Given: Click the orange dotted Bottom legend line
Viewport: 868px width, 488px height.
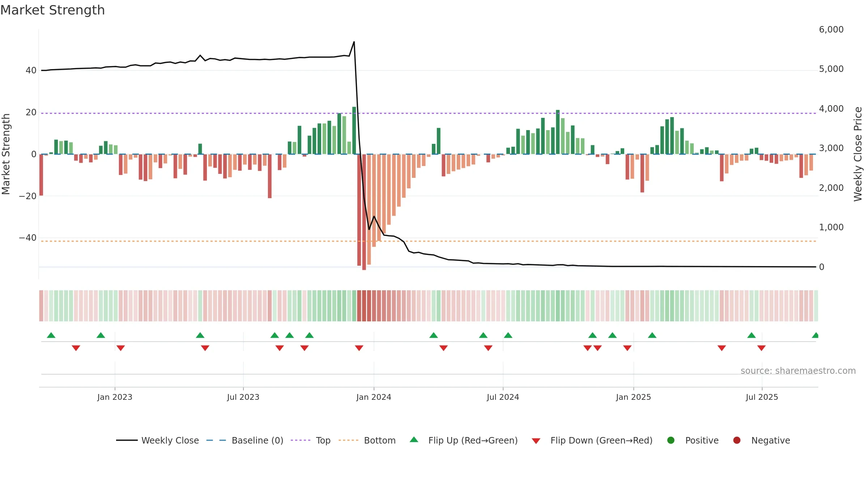Looking at the screenshot, I should point(349,440).
